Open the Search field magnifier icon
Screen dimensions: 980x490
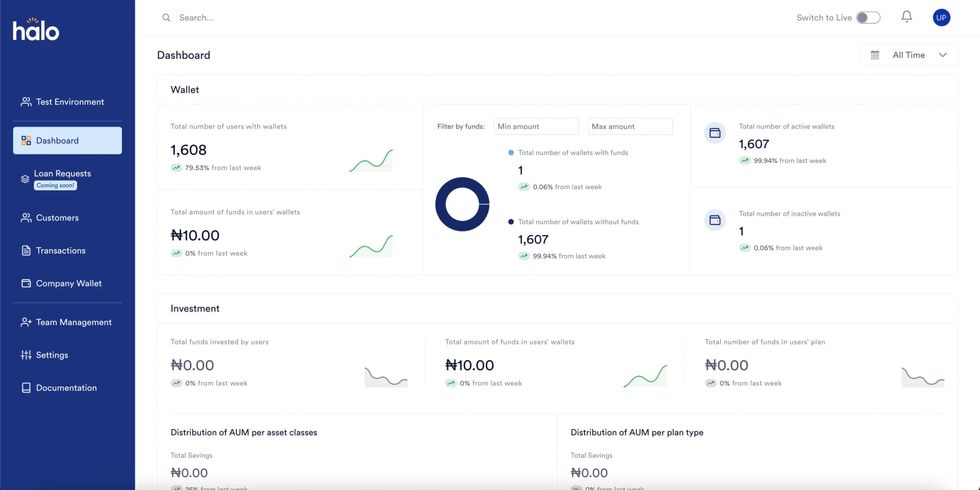coord(166,17)
